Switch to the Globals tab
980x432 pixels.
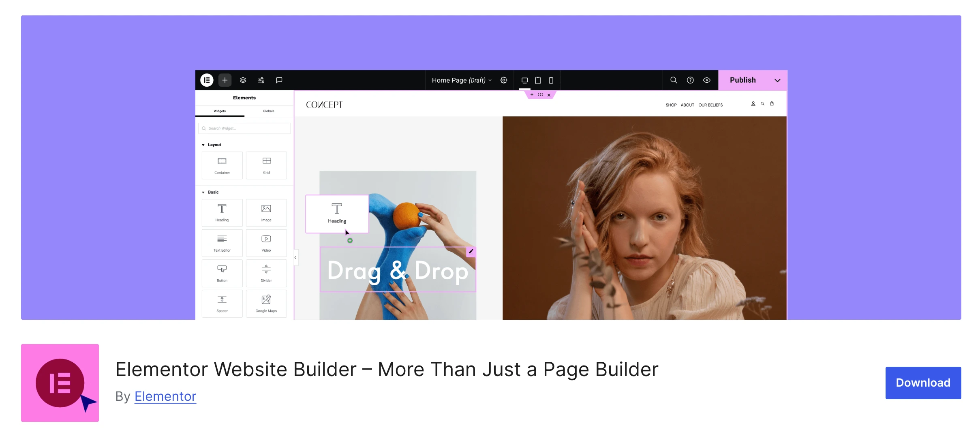tap(269, 111)
